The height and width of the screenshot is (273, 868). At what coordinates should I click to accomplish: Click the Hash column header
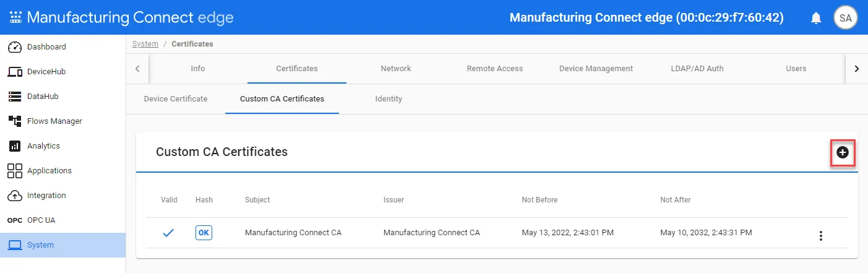click(x=204, y=200)
